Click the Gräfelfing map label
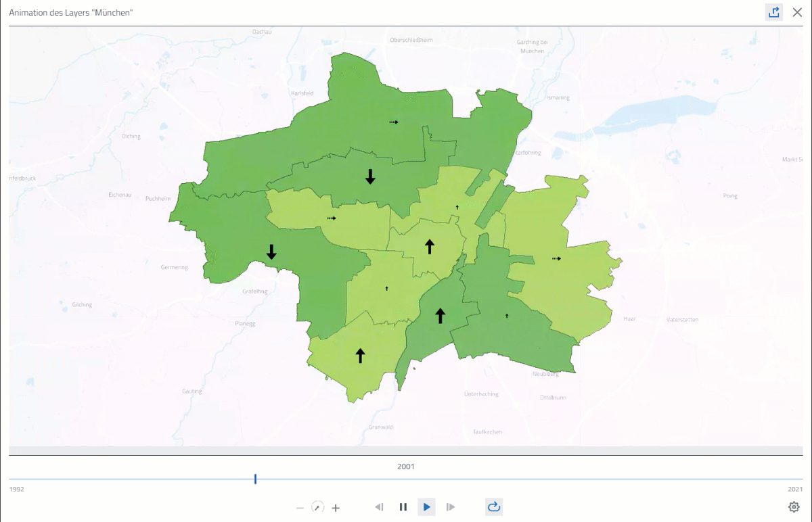This screenshot has width=812, height=522. [x=255, y=291]
